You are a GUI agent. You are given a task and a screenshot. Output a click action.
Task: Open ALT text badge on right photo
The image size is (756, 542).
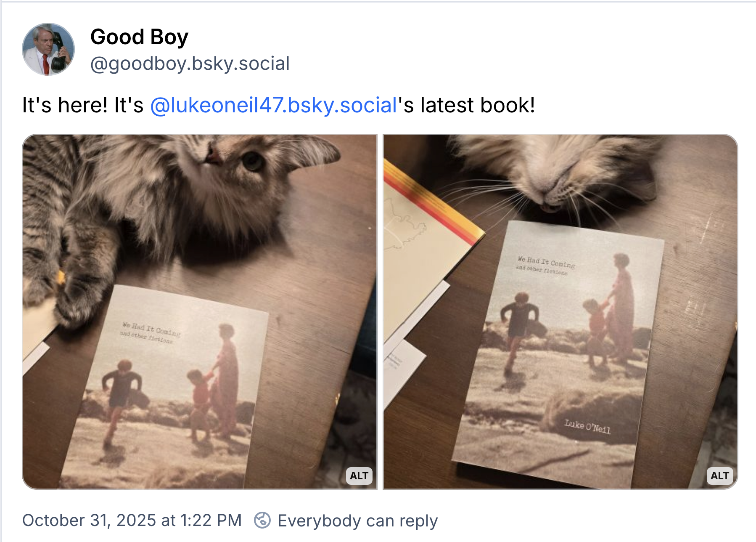coord(719,476)
